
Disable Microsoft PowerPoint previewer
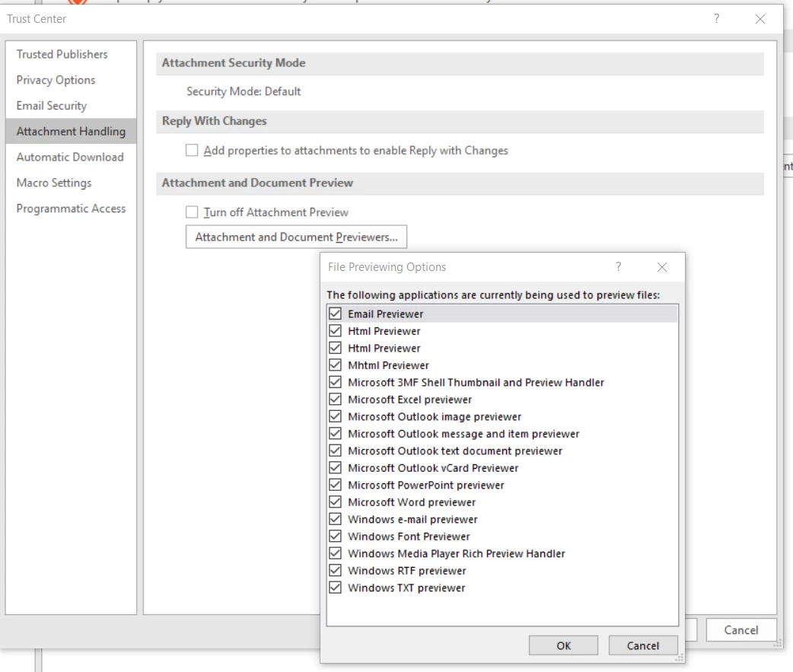pyautogui.click(x=335, y=485)
